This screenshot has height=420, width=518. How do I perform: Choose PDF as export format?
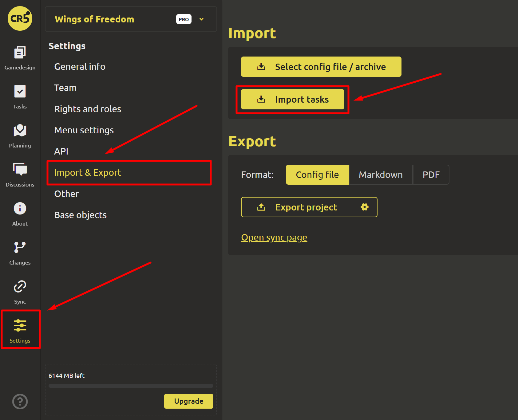pos(431,175)
